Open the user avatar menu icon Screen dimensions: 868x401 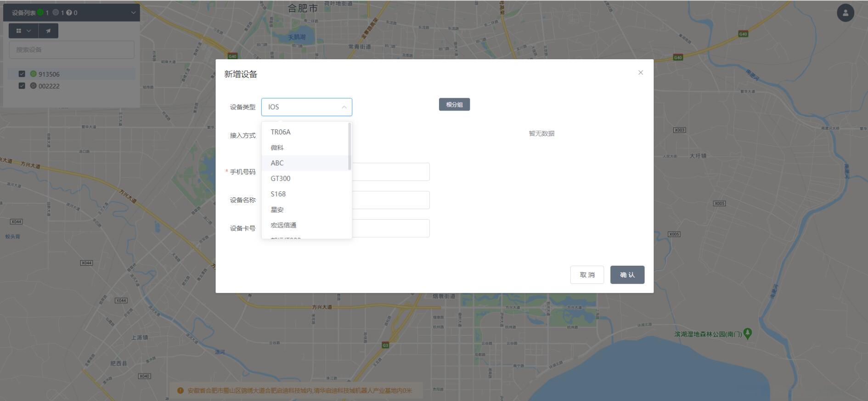845,13
